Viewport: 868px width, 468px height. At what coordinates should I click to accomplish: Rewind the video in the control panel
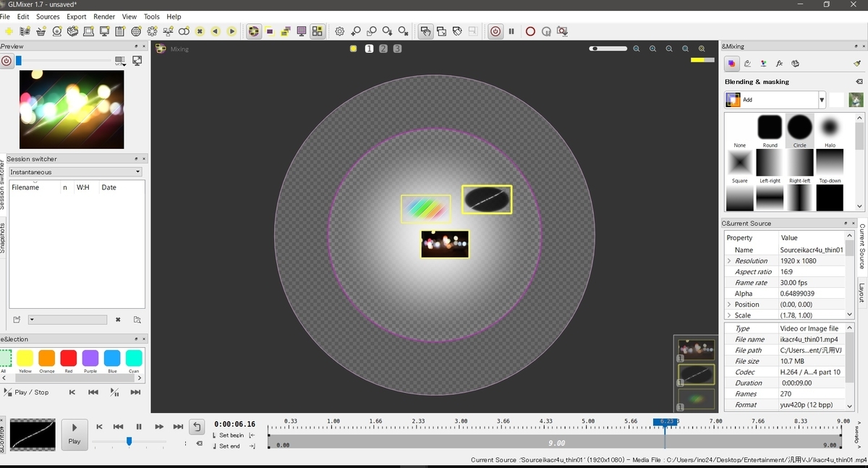(118, 427)
